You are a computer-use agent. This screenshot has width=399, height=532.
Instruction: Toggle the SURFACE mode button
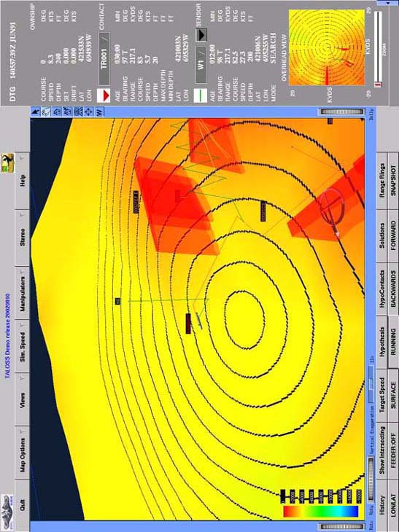pos(394,395)
